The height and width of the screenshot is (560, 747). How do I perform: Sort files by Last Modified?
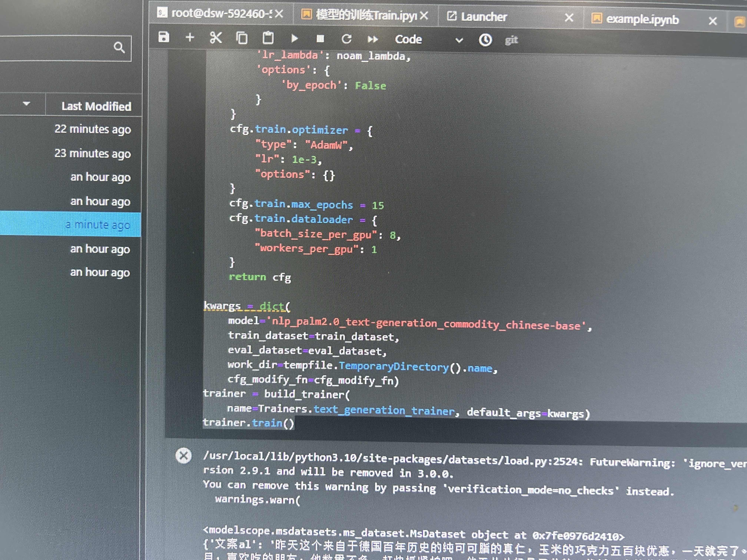tap(96, 106)
